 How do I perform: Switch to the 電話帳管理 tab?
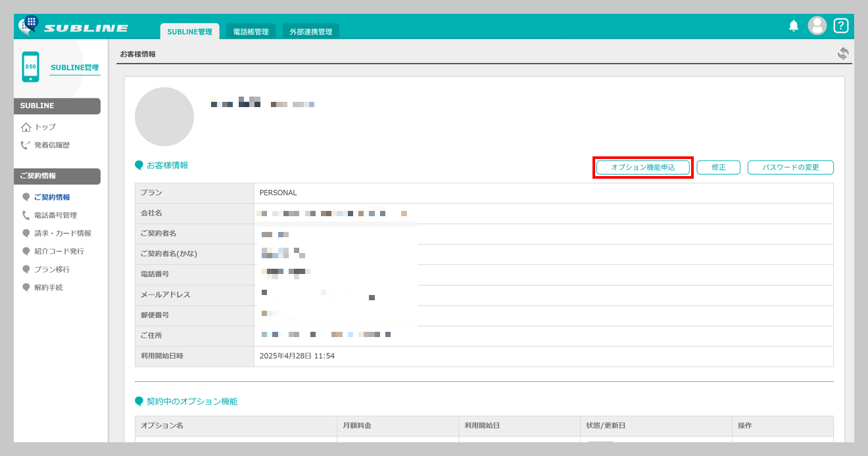(x=251, y=32)
